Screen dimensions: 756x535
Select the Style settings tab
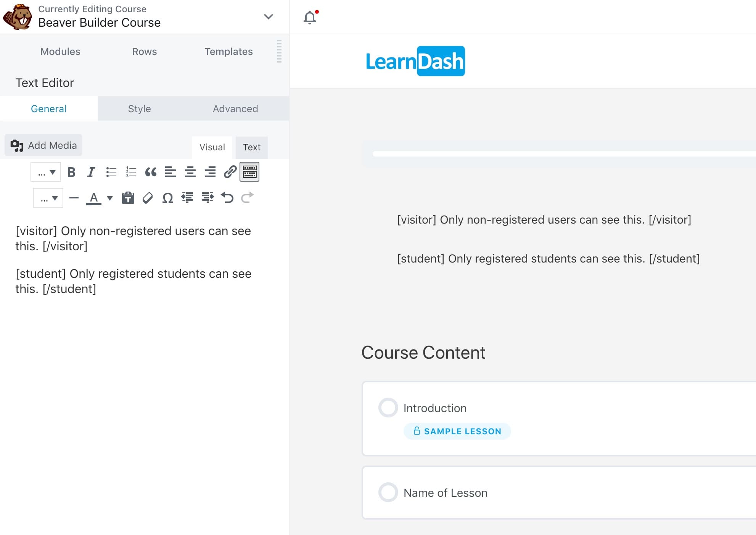pos(140,109)
